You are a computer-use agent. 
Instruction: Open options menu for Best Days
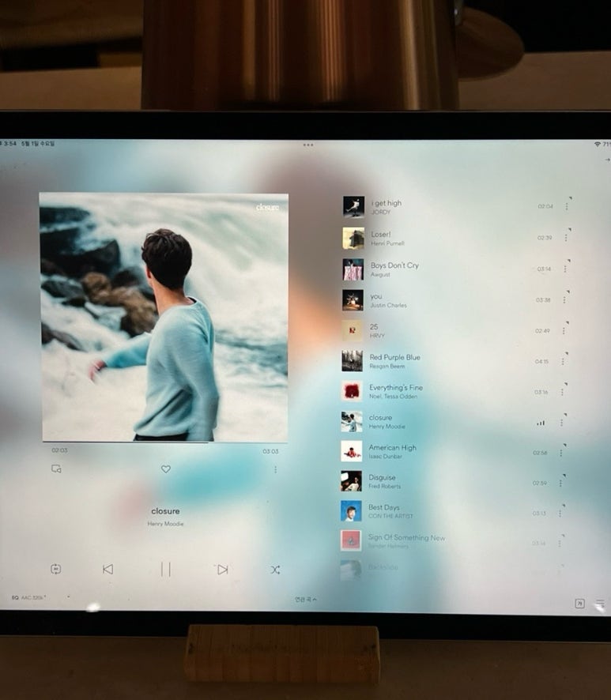[560, 514]
